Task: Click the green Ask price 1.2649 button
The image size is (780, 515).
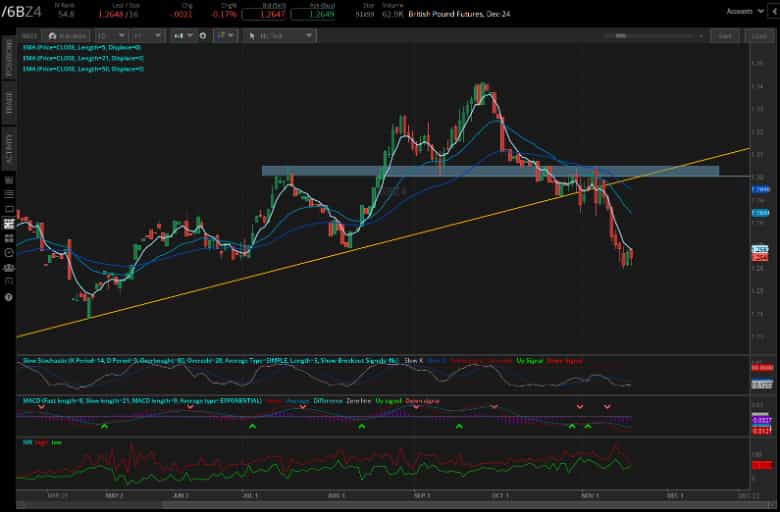Action: 313,14
